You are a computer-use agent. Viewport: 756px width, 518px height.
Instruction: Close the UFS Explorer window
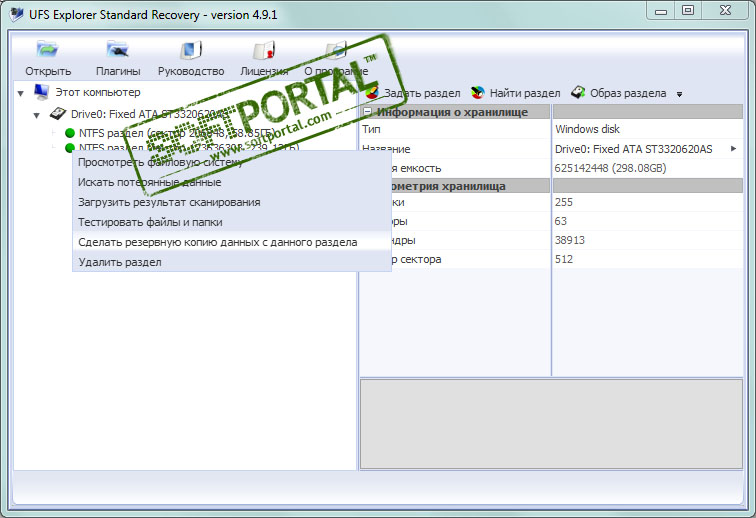point(725,10)
